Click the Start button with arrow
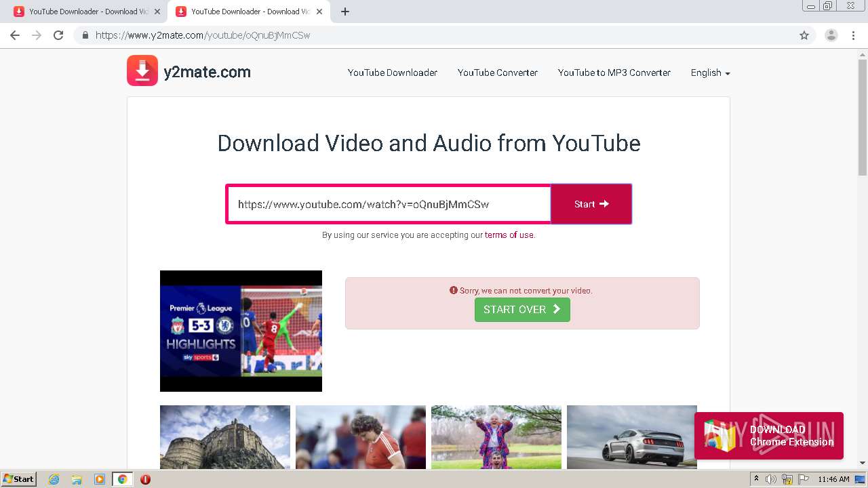 point(591,204)
